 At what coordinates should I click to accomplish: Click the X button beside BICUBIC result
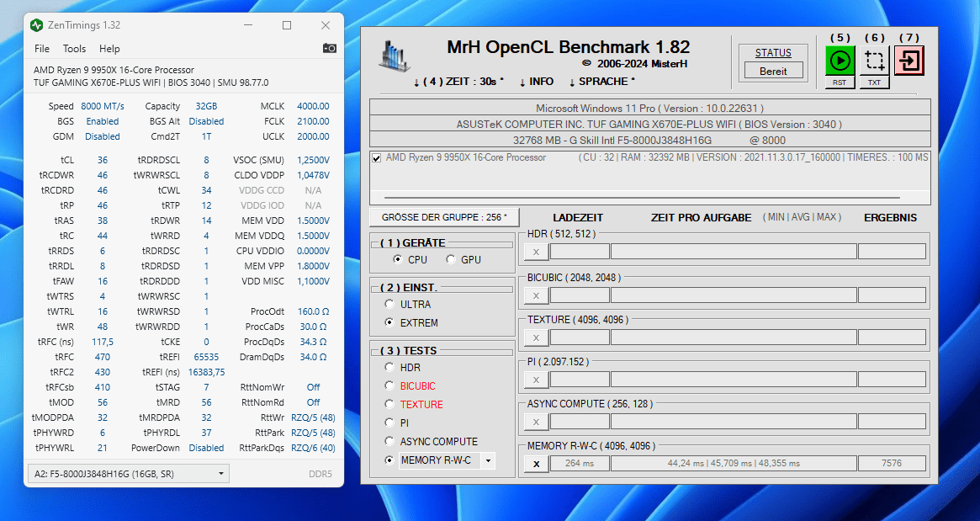pos(536,295)
